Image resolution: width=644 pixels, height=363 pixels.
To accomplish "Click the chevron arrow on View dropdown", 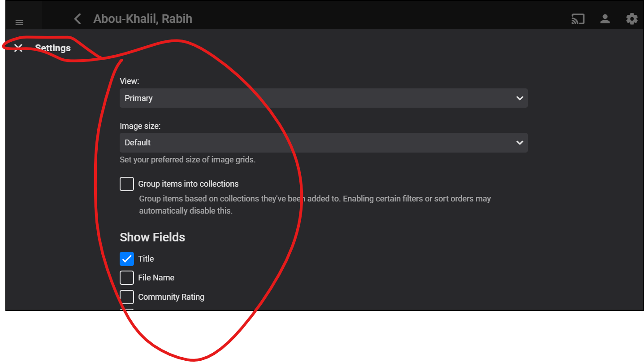I will [519, 98].
